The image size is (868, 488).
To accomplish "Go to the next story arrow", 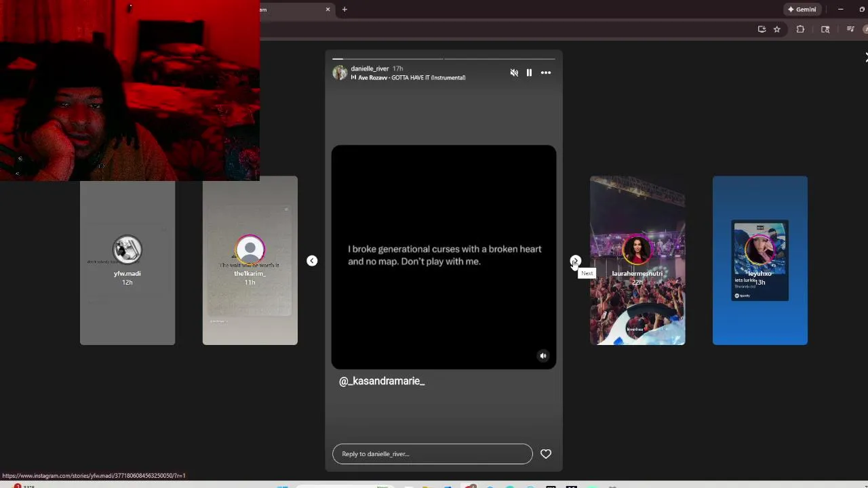I will pos(575,261).
